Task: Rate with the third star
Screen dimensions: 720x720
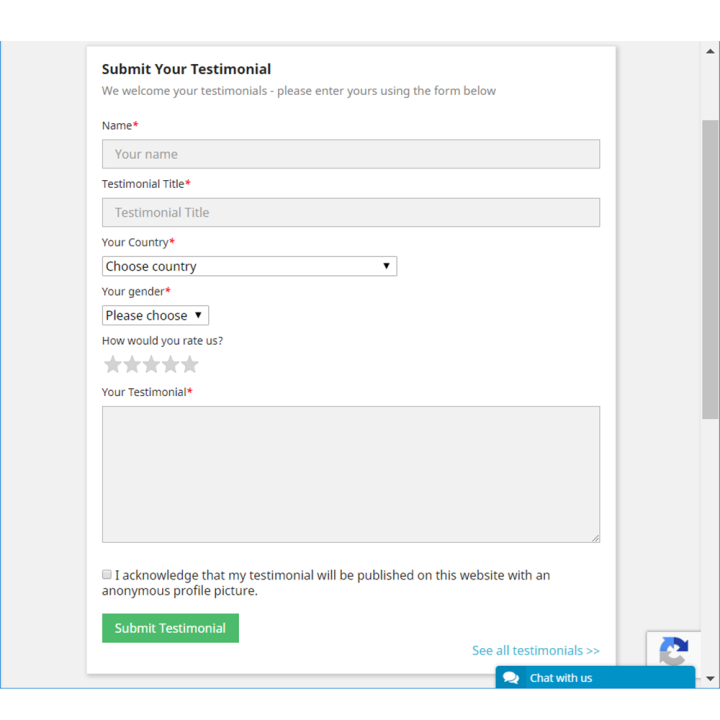Action: (x=151, y=365)
